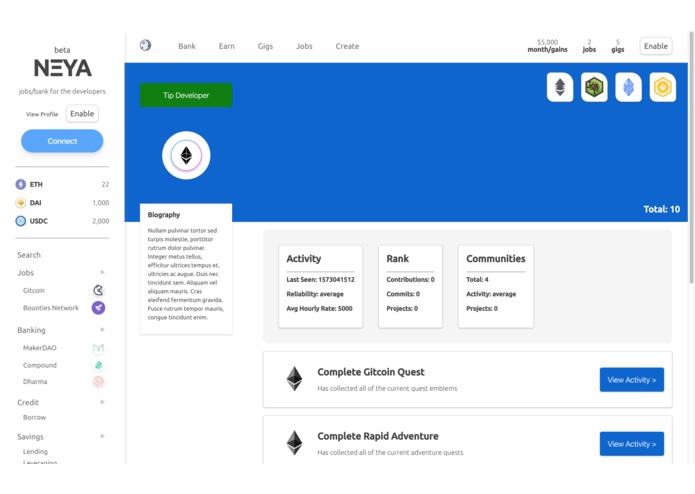
Task: Click Ethereum icon beside Complete Rapid Adventure
Action: [294, 443]
